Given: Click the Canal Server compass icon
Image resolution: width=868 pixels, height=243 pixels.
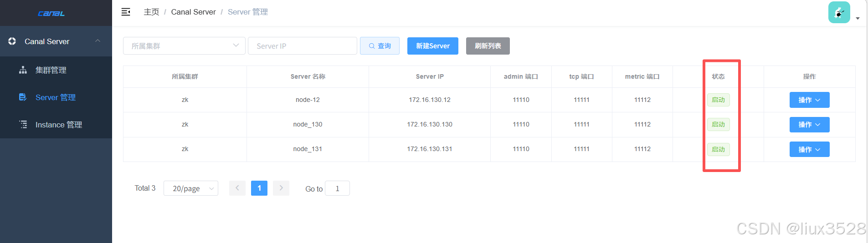Looking at the screenshot, I should coord(12,41).
